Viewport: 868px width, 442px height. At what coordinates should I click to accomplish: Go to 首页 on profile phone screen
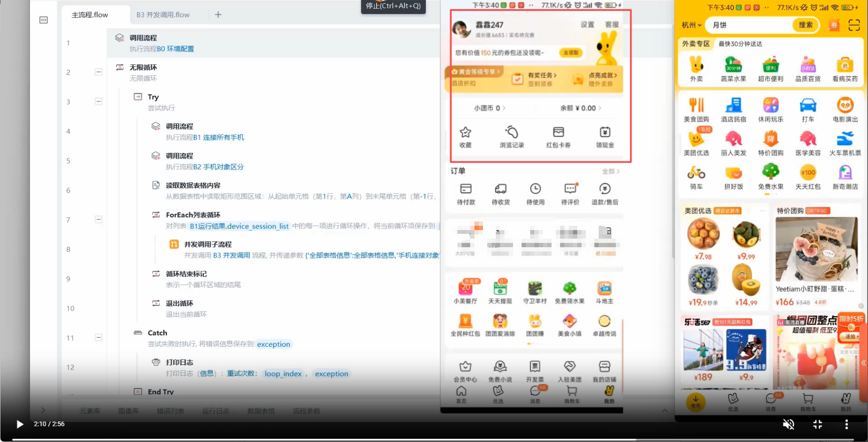461,395
